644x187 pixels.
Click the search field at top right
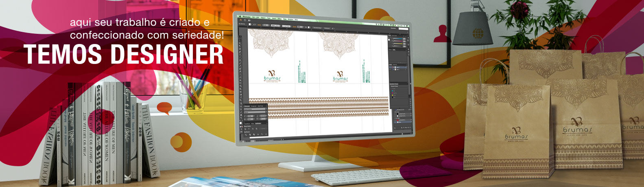404,29
